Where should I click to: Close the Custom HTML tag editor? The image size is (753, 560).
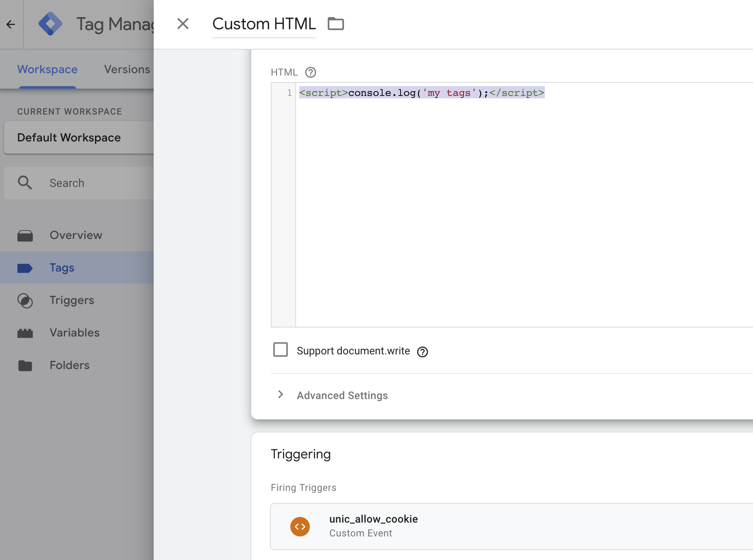pyautogui.click(x=183, y=24)
